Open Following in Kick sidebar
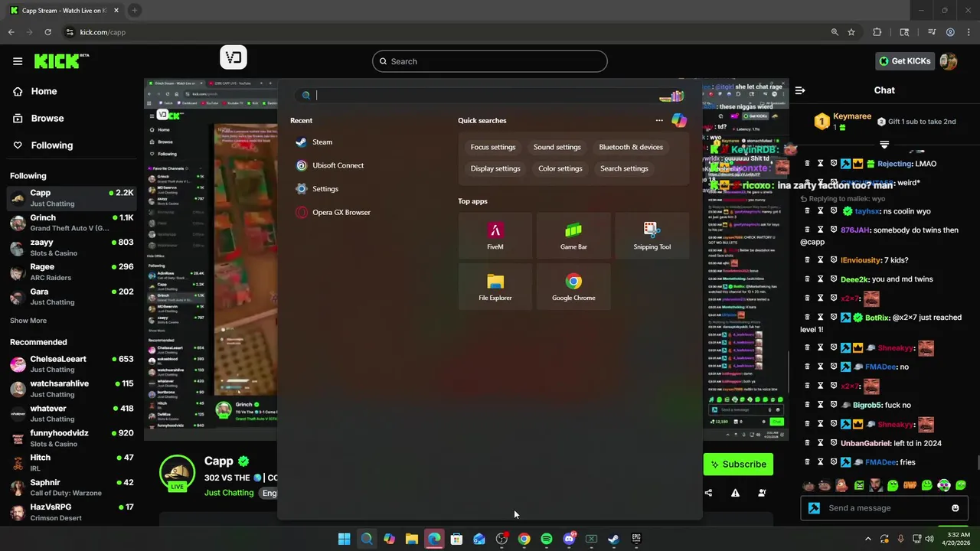 (x=52, y=145)
